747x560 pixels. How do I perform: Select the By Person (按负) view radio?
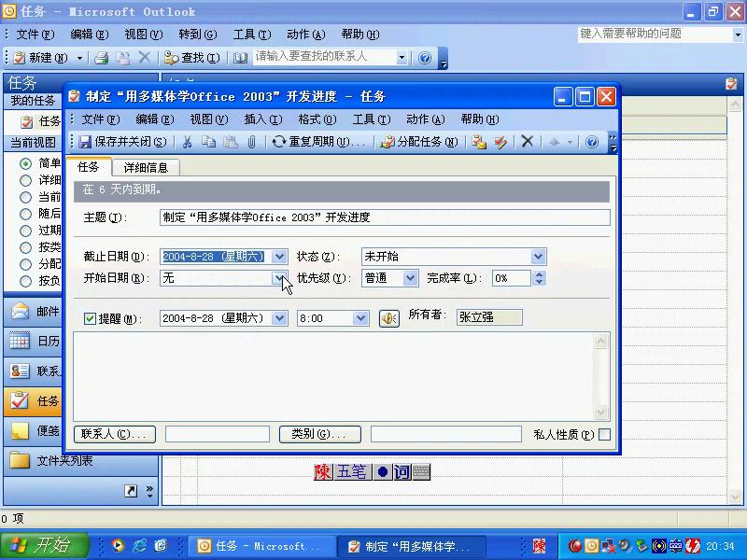pos(26,281)
